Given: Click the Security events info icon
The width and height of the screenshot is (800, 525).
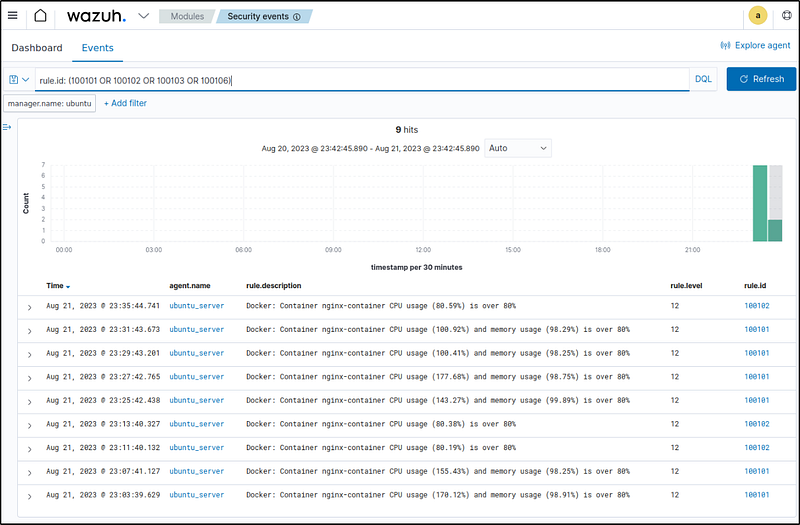Looking at the screenshot, I should pos(296,17).
